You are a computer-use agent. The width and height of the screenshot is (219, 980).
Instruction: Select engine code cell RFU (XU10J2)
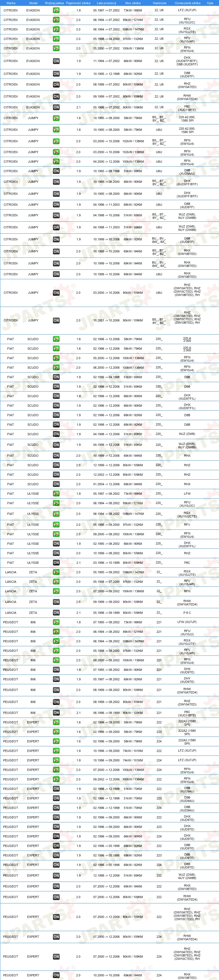187,632
